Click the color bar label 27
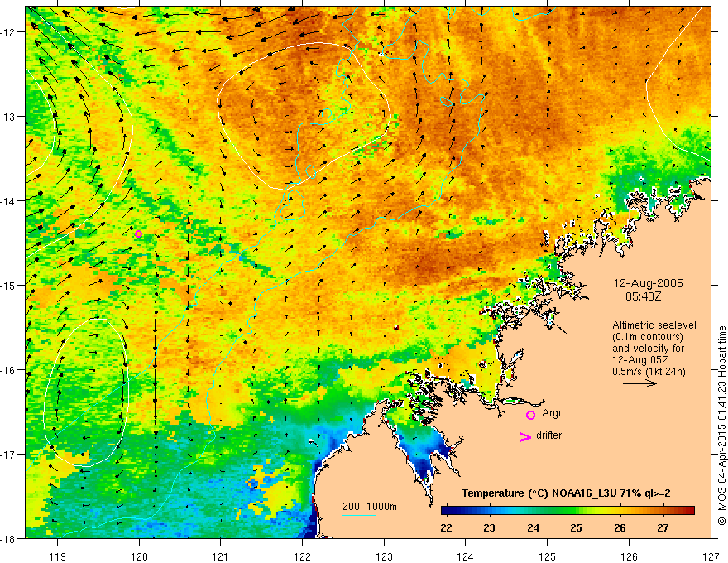 tap(663, 527)
